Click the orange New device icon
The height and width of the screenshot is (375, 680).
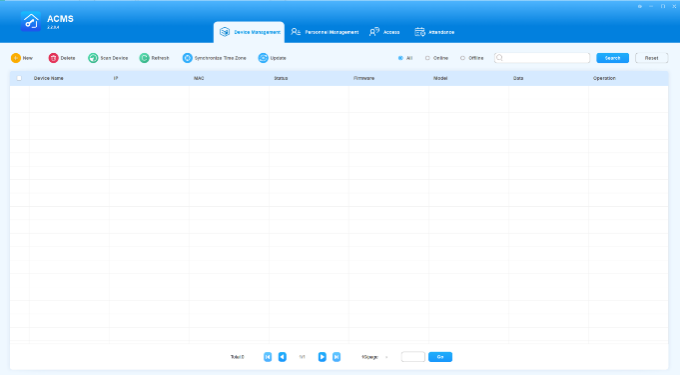(x=16, y=58)
